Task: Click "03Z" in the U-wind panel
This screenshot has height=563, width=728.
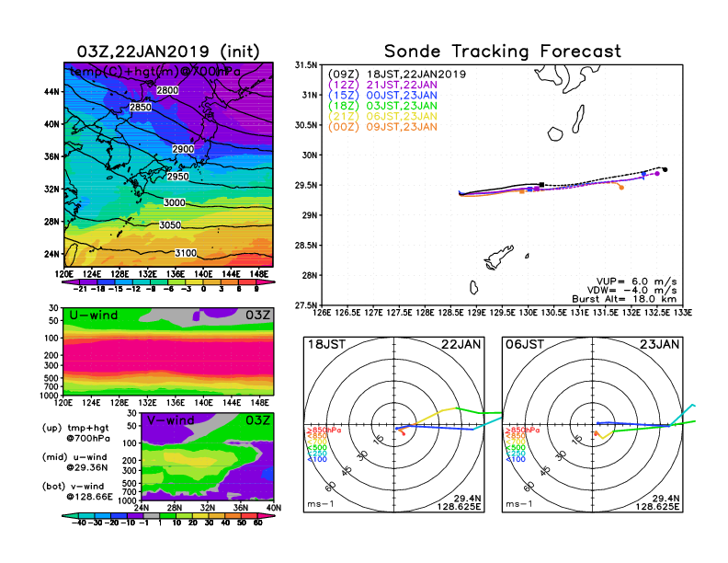Action: (257, 316)
